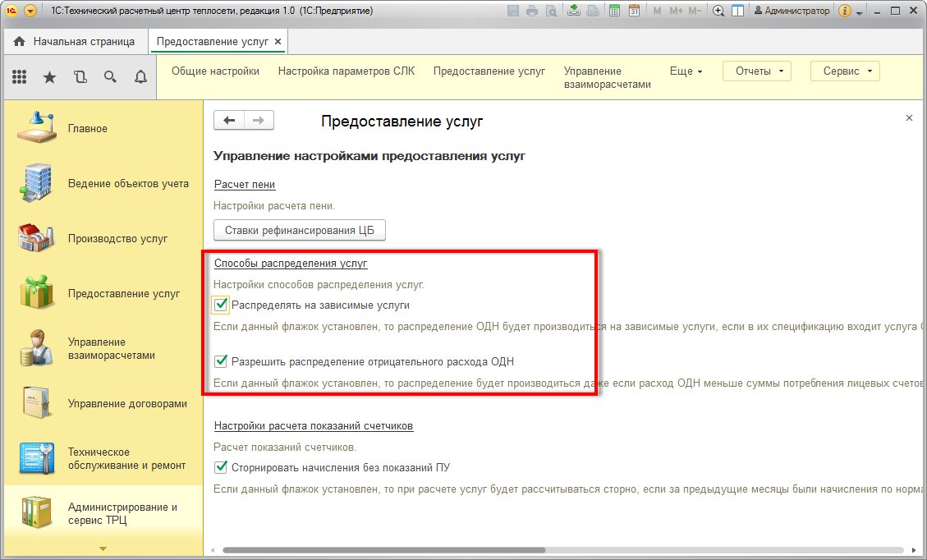Open the functions menu grid icon
927x560 pixels.
(20, 77)
